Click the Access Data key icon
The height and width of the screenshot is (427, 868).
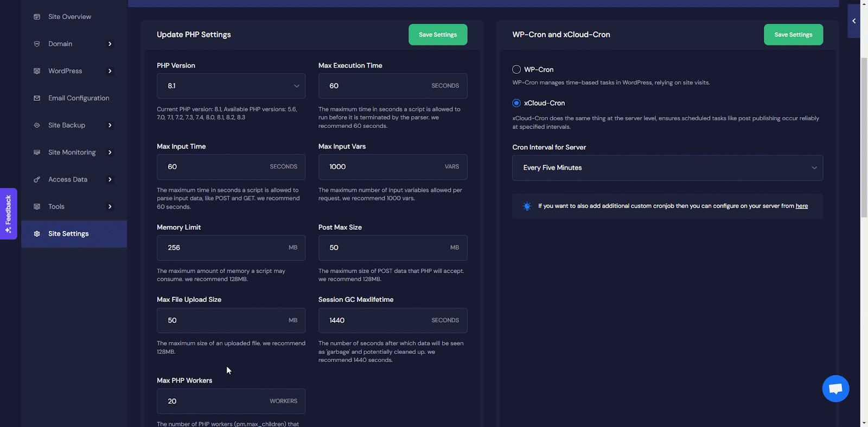point(37,179)
